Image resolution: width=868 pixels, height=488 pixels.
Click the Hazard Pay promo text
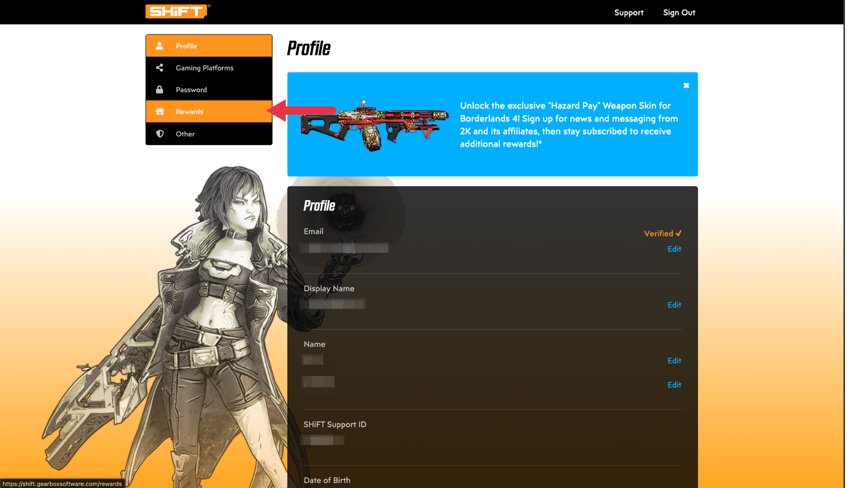(569, 125)
